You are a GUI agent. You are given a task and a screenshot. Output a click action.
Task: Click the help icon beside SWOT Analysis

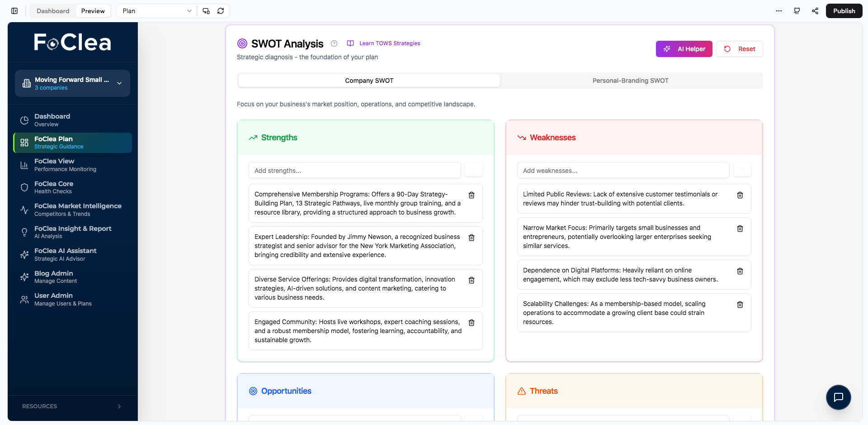pos(334,43)
